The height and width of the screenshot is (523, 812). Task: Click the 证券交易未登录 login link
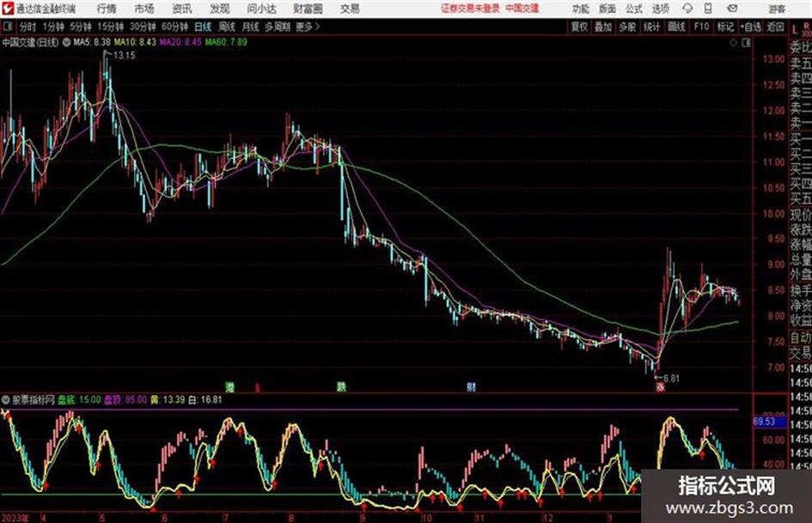coord(470,9)
